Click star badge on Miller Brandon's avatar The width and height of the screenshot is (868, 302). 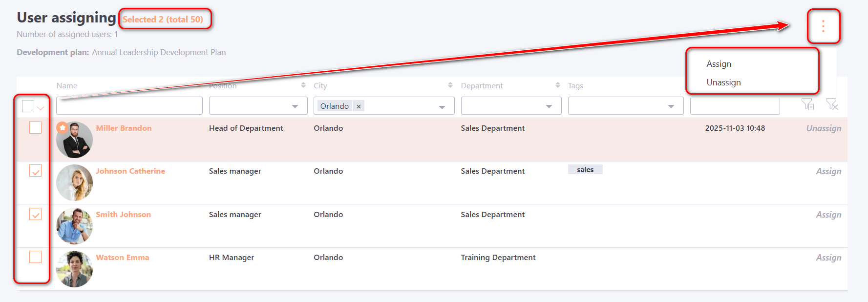click(62, 127)
